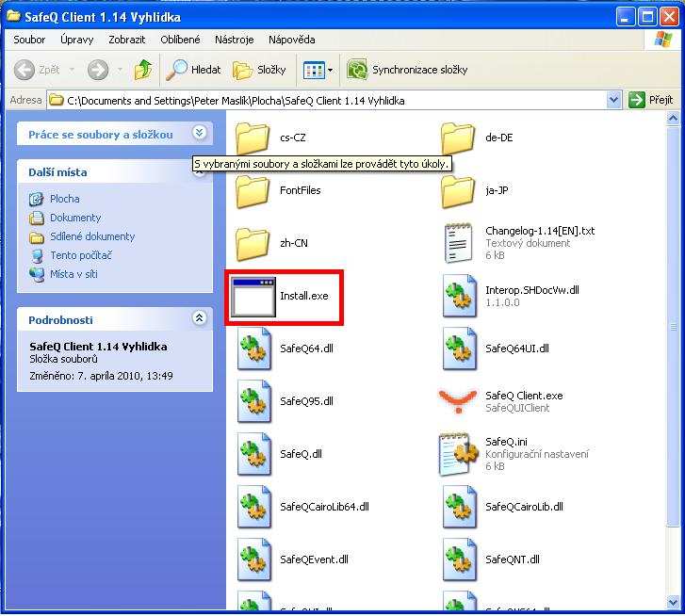Image resolution: width=685 pixels, height=616 pixels.
Task: Click the SafeQCairoLib64.dll file name
Action: point(324,507)
